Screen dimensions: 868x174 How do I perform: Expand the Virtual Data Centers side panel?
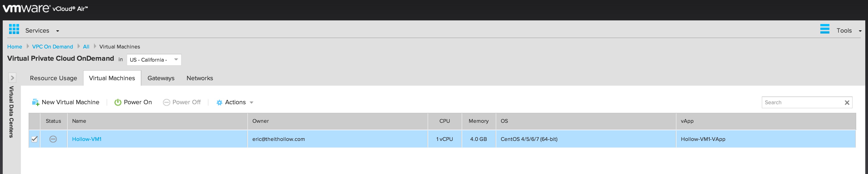[x=12, y=78]
